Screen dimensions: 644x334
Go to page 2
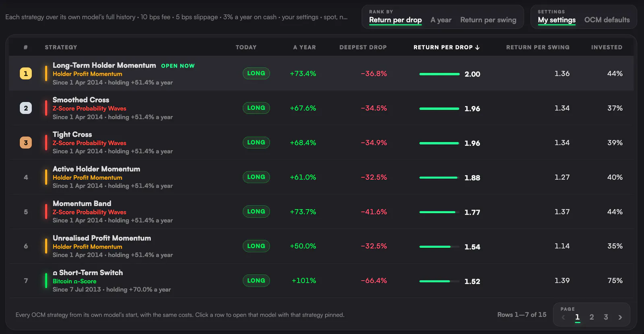pos(592,317)
